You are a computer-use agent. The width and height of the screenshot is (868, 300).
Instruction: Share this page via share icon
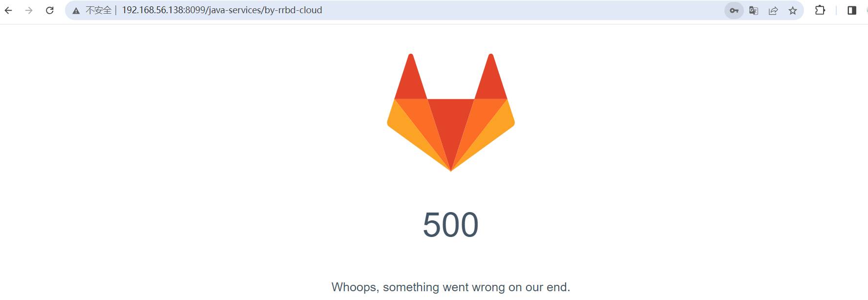click(773, 10)
